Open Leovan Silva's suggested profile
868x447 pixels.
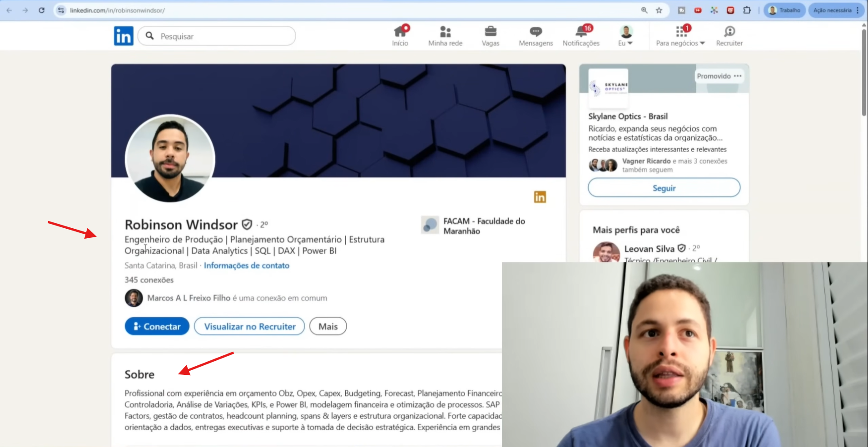click(649, 249)
